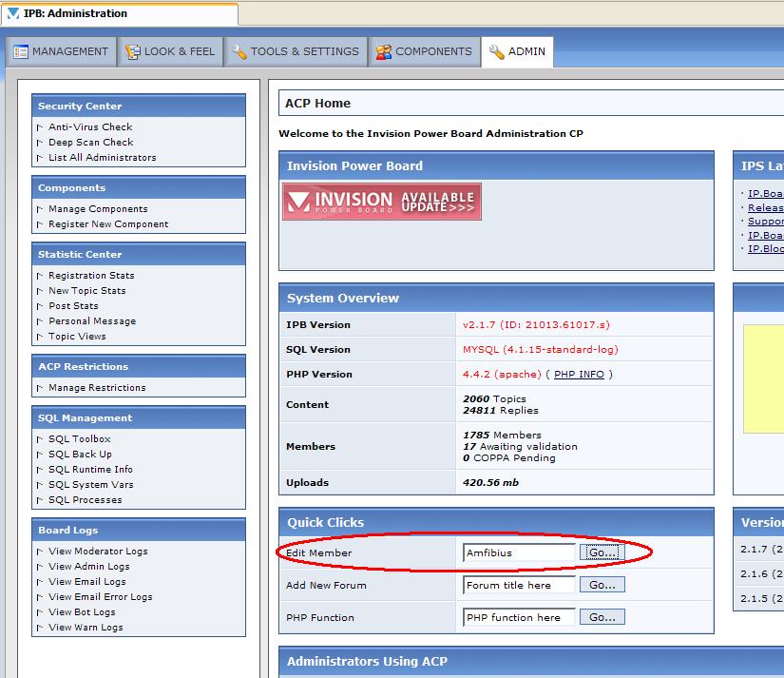Click the ACP Home heading
Viewport: 784px width, 678px height.
click(317, 103)
